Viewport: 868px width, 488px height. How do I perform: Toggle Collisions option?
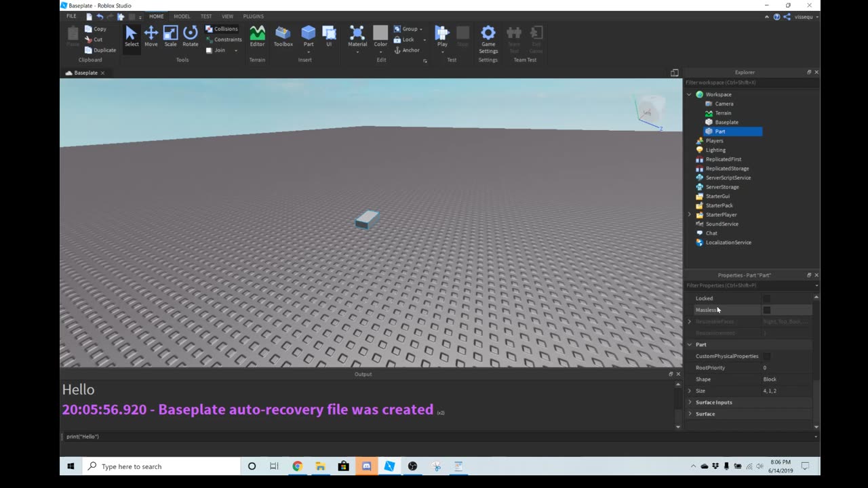(x=222, y=29)
